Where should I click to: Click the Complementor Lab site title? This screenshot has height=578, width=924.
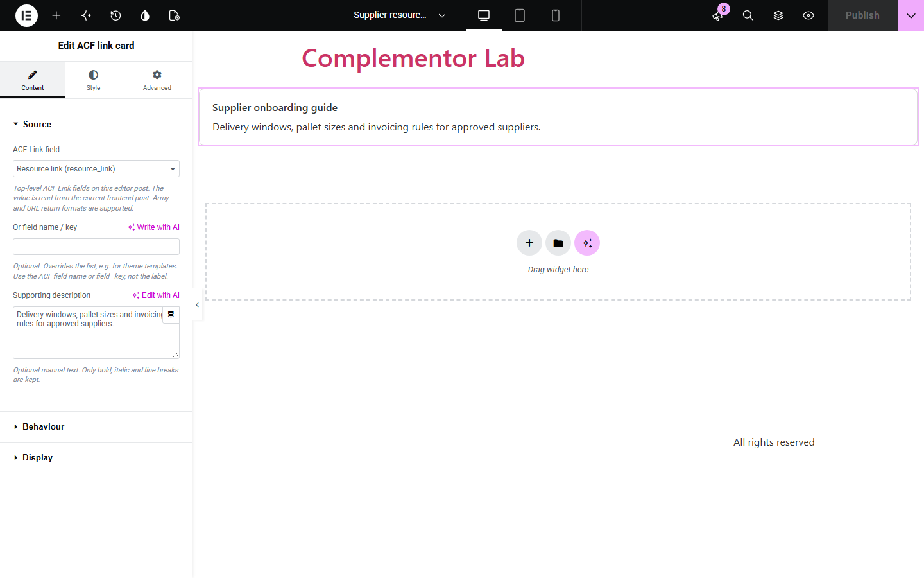(413, 58)
